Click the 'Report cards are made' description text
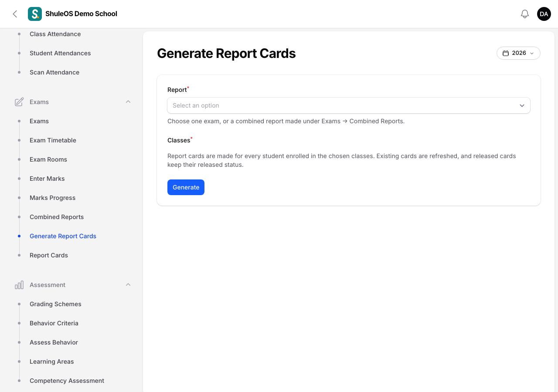This screenshot has height=392, width=558. coord(342,160)
